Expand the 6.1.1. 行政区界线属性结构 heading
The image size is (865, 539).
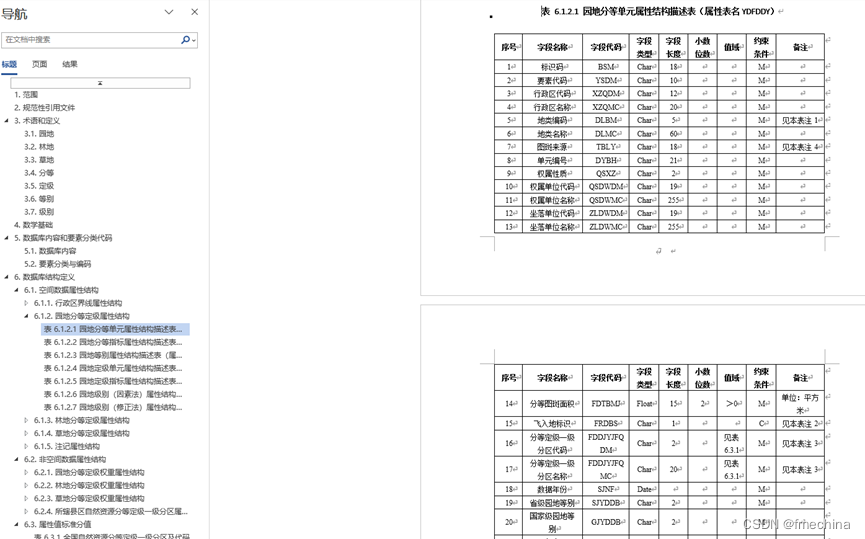point(26,303)
